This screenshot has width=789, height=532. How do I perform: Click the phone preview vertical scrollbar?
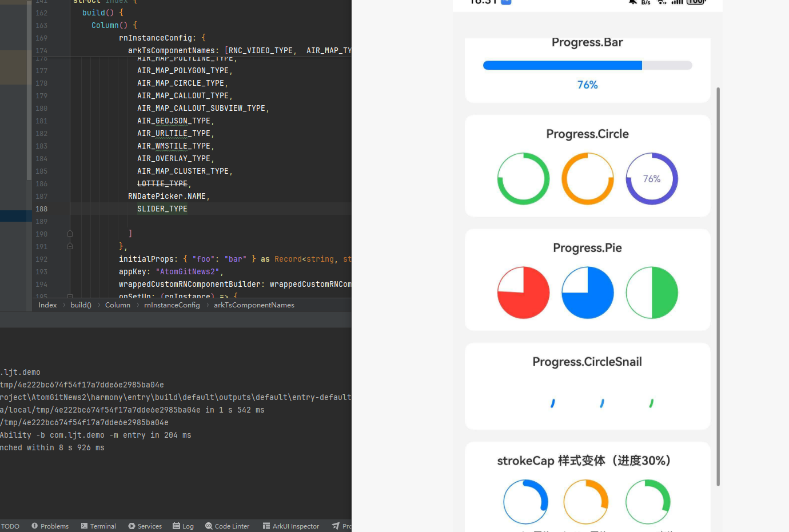[x=718, y=286]
